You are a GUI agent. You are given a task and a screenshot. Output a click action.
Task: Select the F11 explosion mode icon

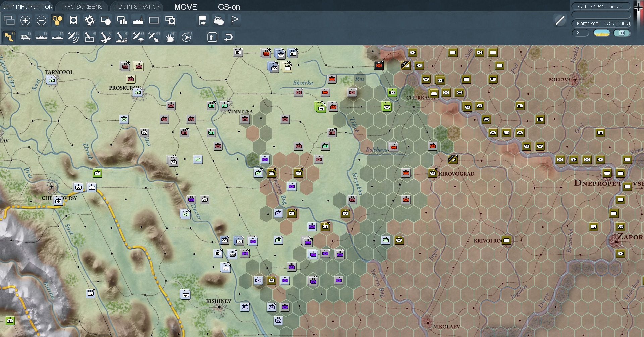170,37
